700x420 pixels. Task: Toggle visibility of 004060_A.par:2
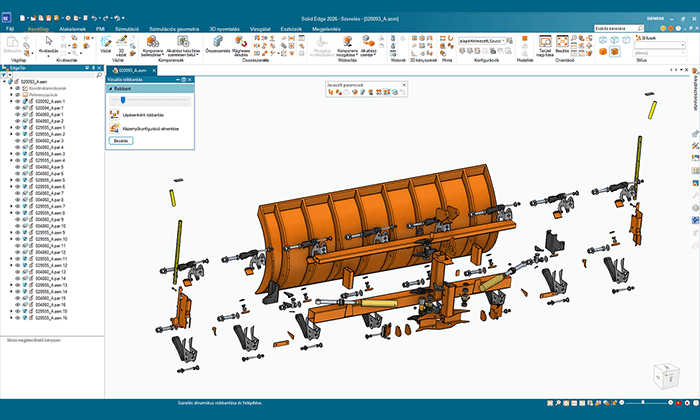(18, 121)
